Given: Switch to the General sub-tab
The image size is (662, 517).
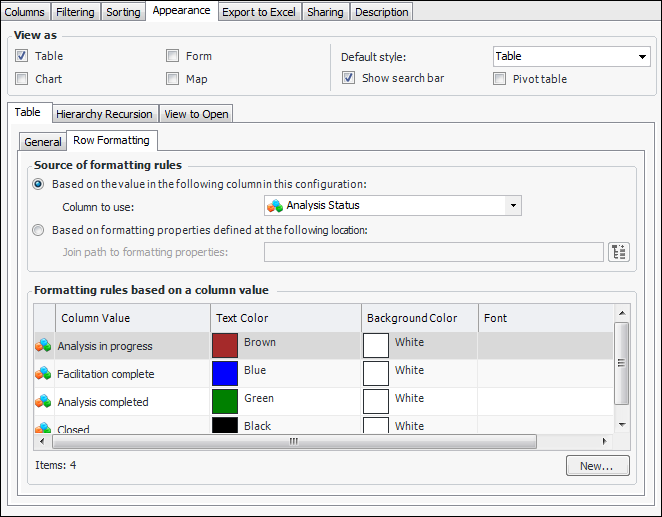Looking at the screenshot, I should click(43, 142).
